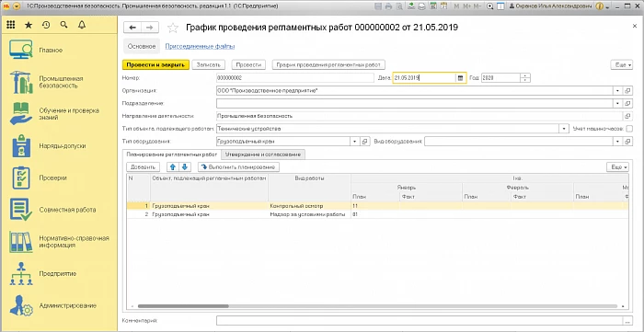The height and width of the screenshot is (332, 644).
Task: Expand the Организация dropdown
Action: (x=617, y=91)
